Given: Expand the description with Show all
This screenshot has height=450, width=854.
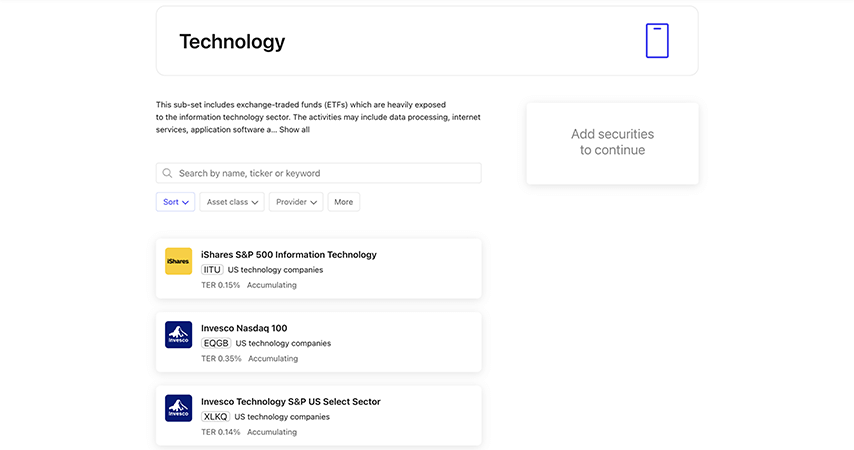Looking at the screenshot, I should (294, 130).
